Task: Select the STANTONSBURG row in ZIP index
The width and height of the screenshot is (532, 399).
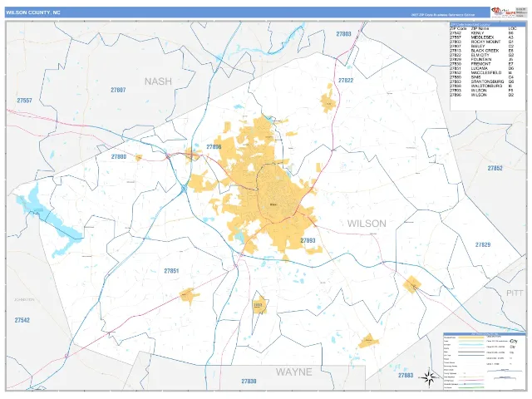Action: (x=482, y=81)
